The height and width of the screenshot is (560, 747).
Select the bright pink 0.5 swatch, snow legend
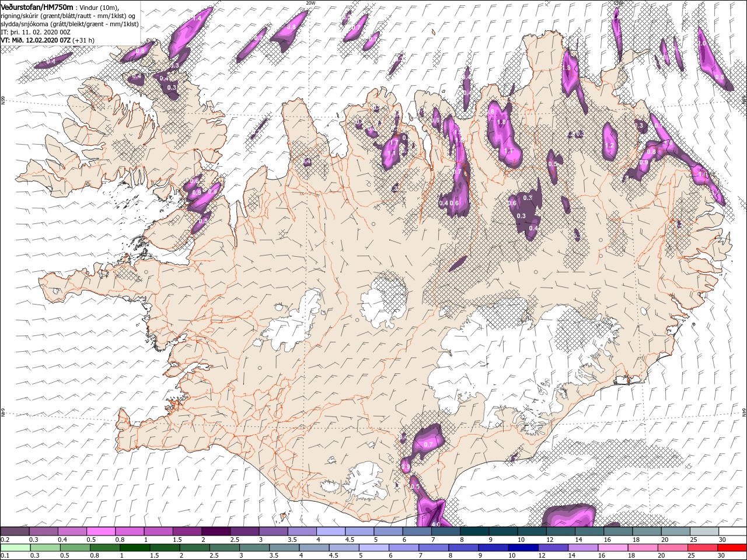100,531
